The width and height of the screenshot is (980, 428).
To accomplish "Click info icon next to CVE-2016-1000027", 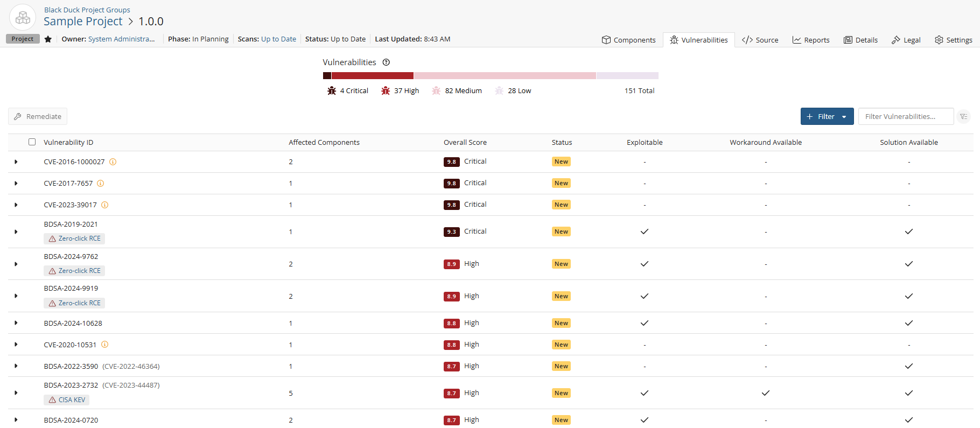I will (113, 162).
